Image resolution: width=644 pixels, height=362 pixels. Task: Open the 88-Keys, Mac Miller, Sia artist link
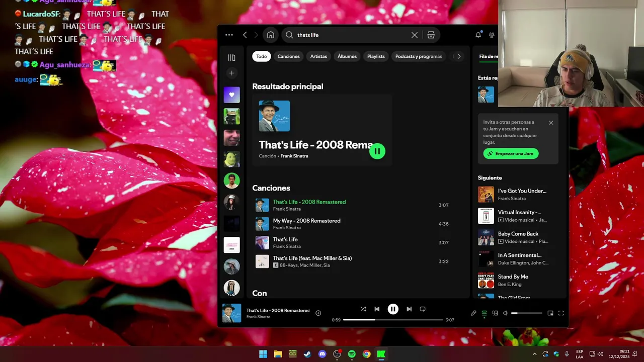tap(305, 265)
